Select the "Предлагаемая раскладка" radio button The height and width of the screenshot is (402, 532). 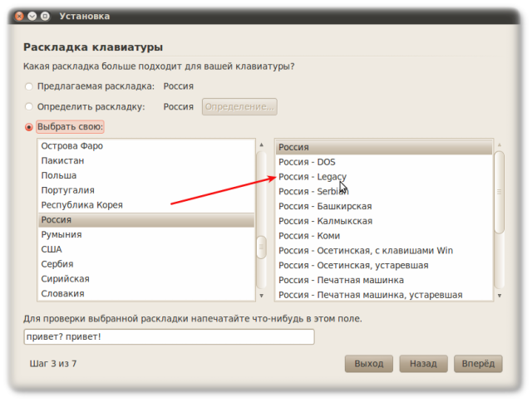[x=30, y=86]
